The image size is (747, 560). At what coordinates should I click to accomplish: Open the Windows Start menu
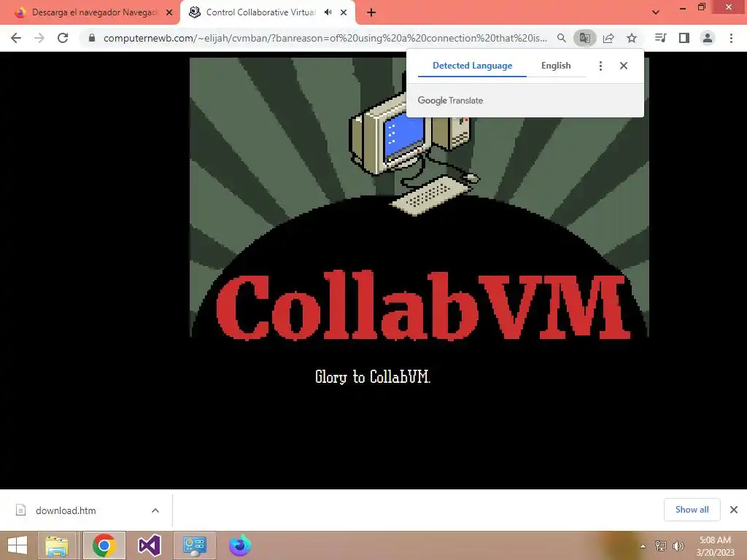[18, 545]
